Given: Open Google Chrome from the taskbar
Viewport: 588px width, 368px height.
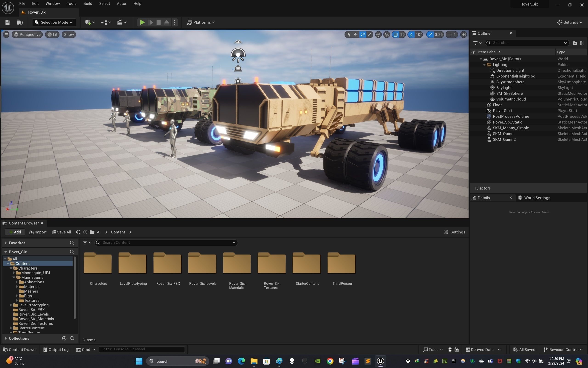Looking at the screenshot, I should pos(330,361).
